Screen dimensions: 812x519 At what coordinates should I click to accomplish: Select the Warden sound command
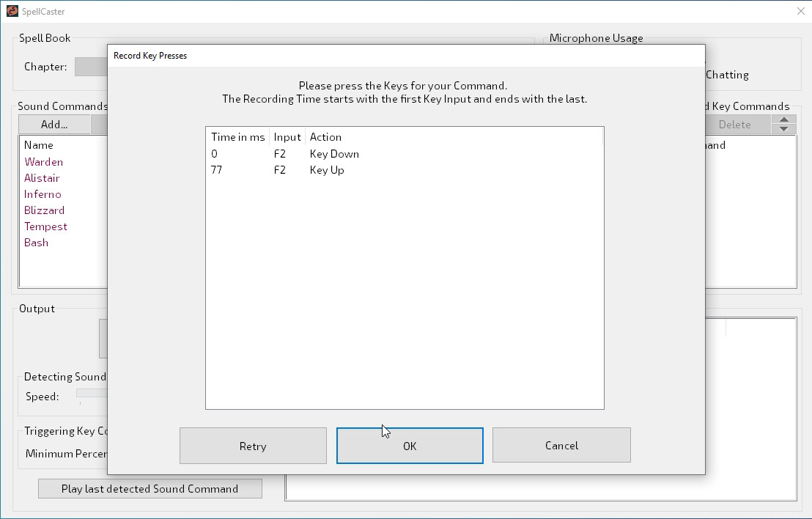click(x=44, y=162)
